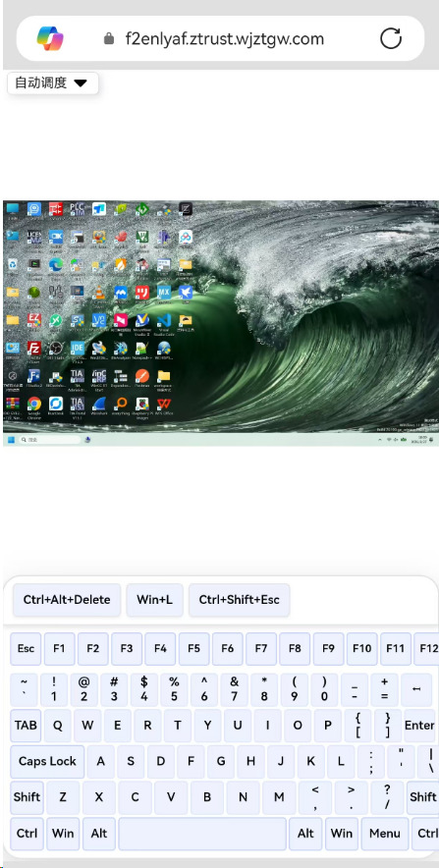Click the remote taskbar search box

click(x=50, y=440)
